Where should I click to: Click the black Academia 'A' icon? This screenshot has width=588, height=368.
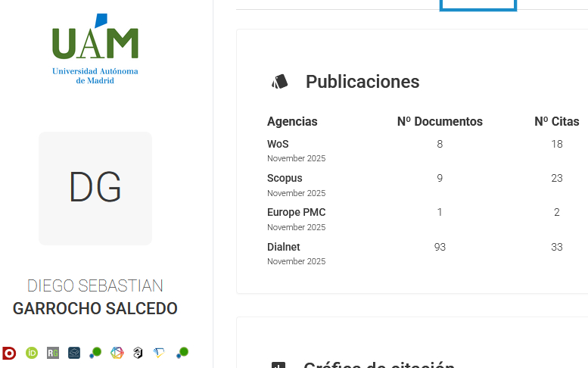coord(138,353)
